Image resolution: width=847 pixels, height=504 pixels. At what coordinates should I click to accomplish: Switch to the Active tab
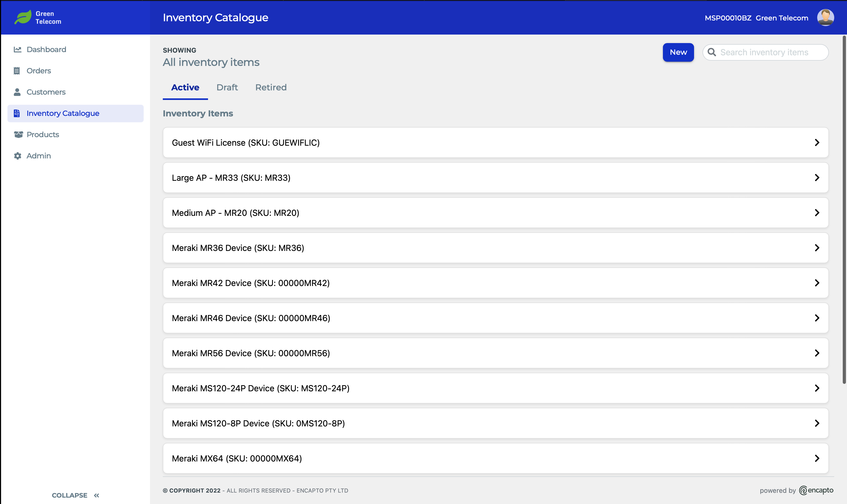click(x=185, y=88)
